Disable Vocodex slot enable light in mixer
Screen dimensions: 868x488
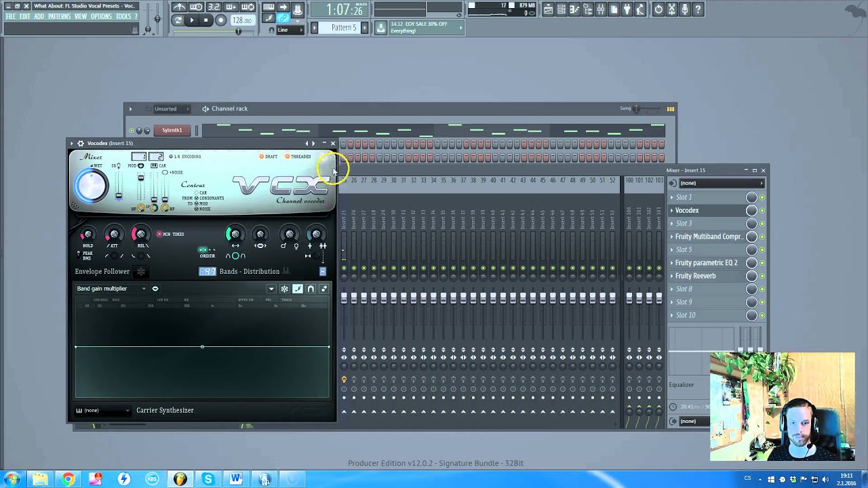(762, 210)
